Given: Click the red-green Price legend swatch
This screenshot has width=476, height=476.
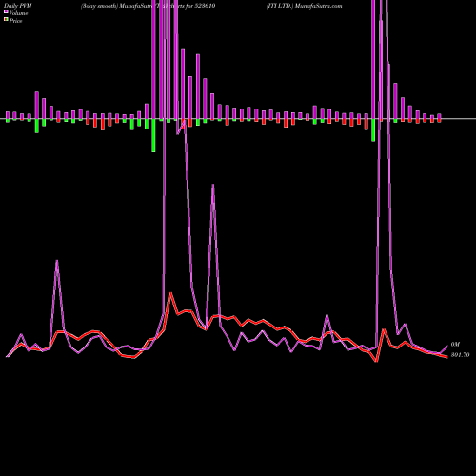Looking at the screenshot, I should (x=6, y=20).
